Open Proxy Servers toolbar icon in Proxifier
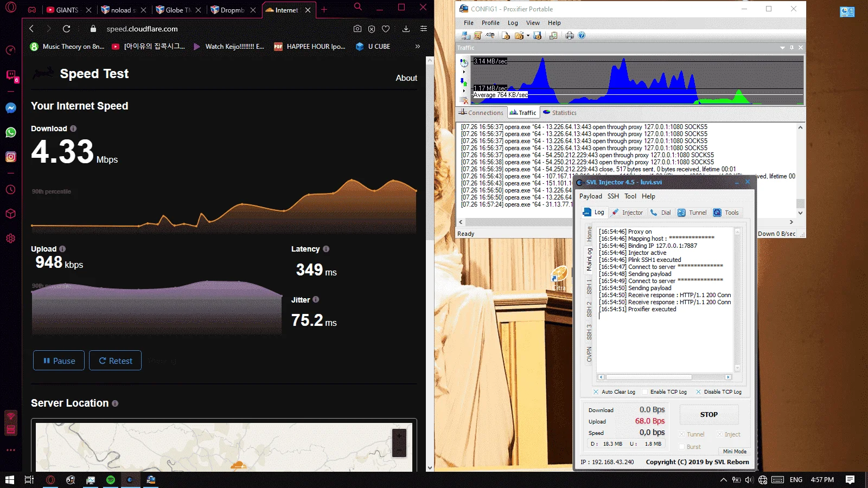The height and width of the screenshot is (488, 868). tap(465, 36)
